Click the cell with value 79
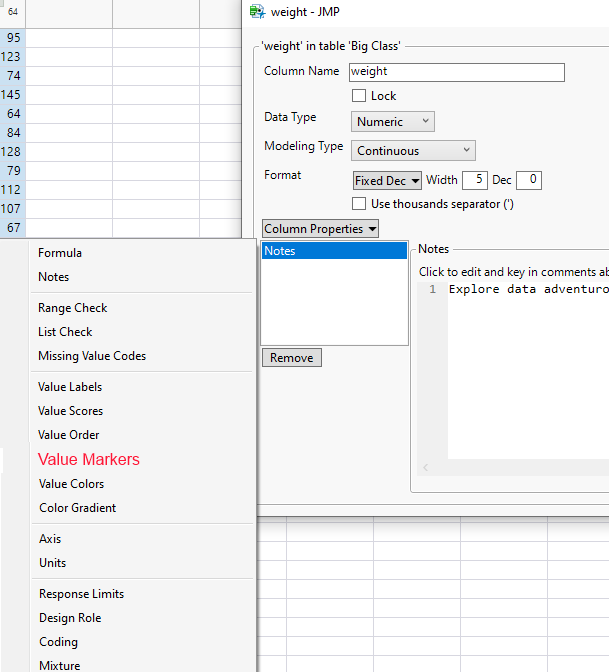The image size is (609, 672). click(x=13, y=171)
